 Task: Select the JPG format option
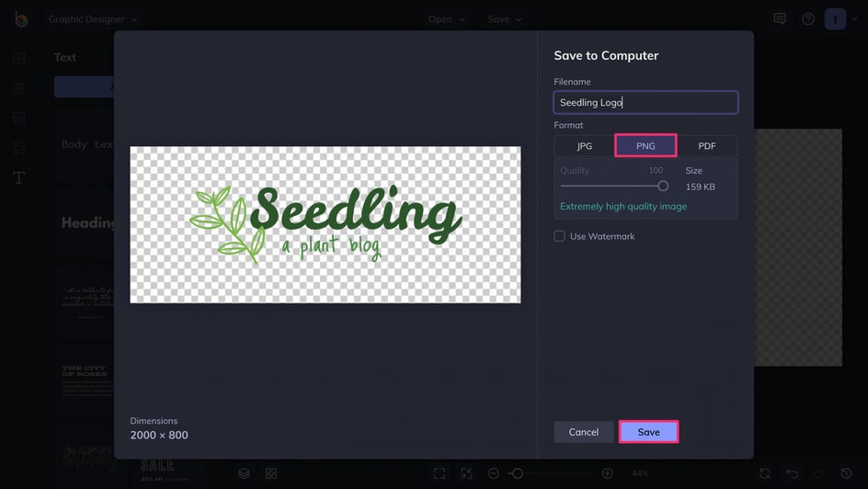click(x=585, y=146)
